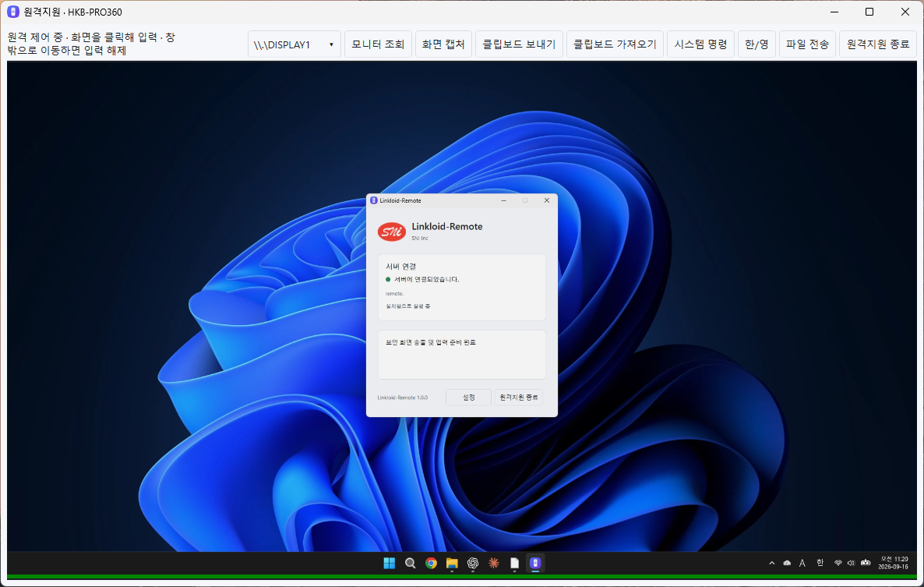The height and width of the screenshot is (587, 924).
Task: Minimize the Linkloid-Remote dialog window
Action: (504, 200)
